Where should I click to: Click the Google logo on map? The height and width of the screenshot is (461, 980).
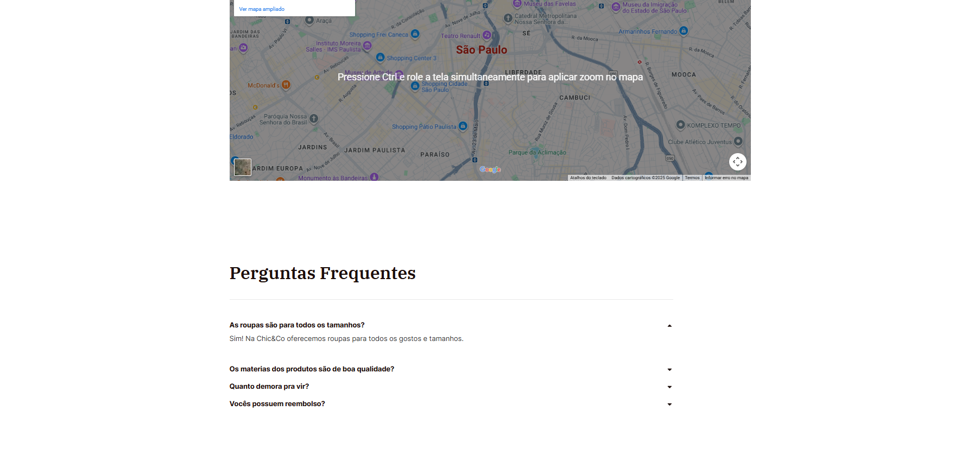[x=490, y=169]
